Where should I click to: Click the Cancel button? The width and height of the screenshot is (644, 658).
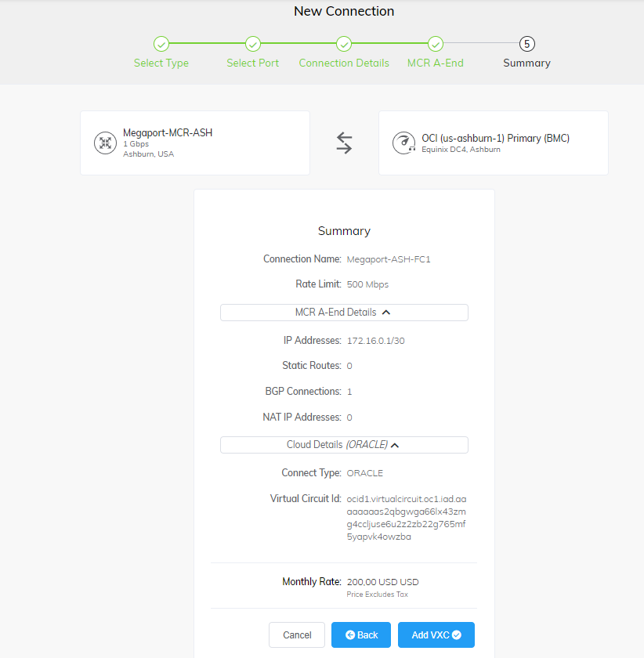(297, 635)
